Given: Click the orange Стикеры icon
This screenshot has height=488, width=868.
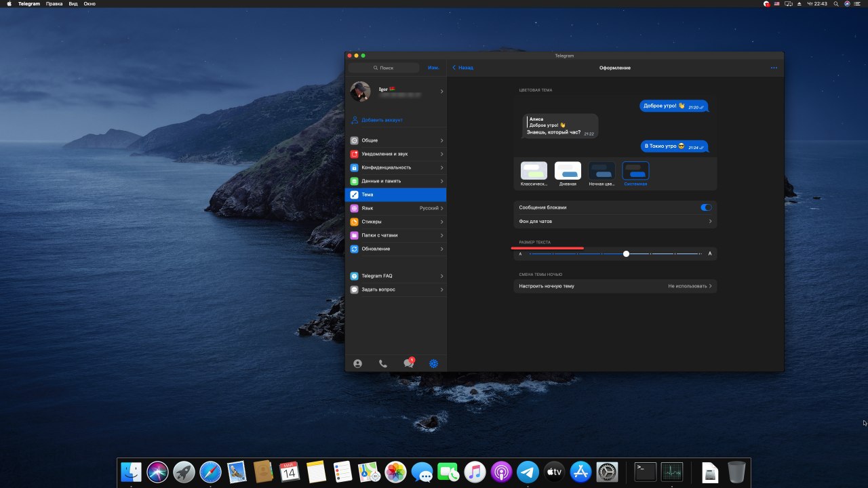Looking at the screenshot, I should (x=354, y=222).
